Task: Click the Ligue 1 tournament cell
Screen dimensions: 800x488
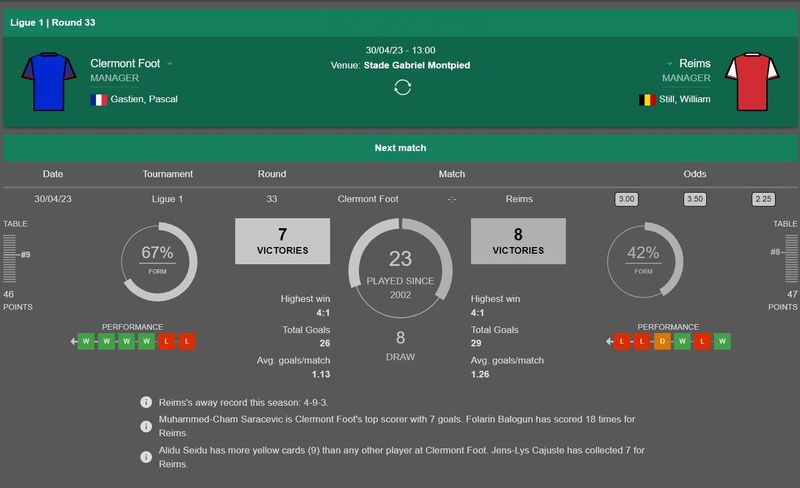Action: point(167,199)
